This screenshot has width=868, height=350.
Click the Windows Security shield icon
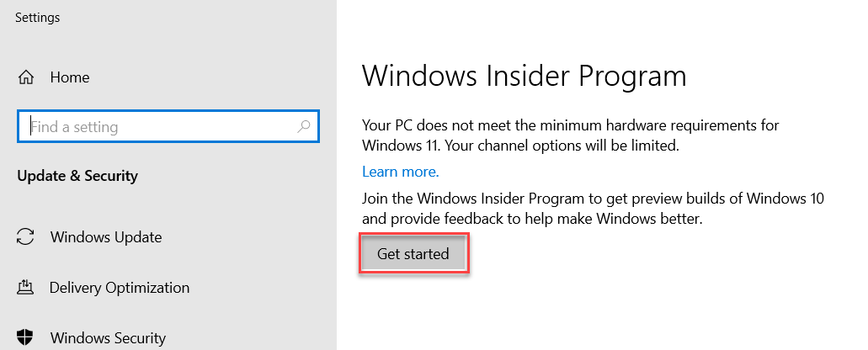point(25,338)
